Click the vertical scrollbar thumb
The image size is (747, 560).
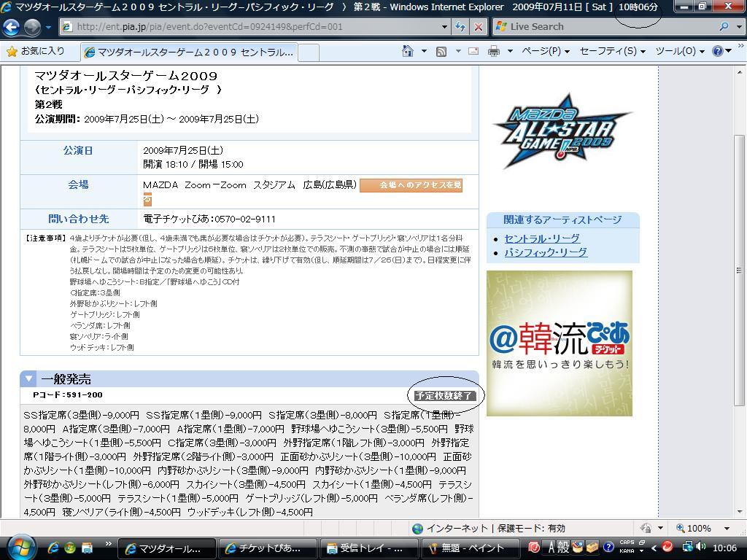pyautogui.click(x=740, y=271)
